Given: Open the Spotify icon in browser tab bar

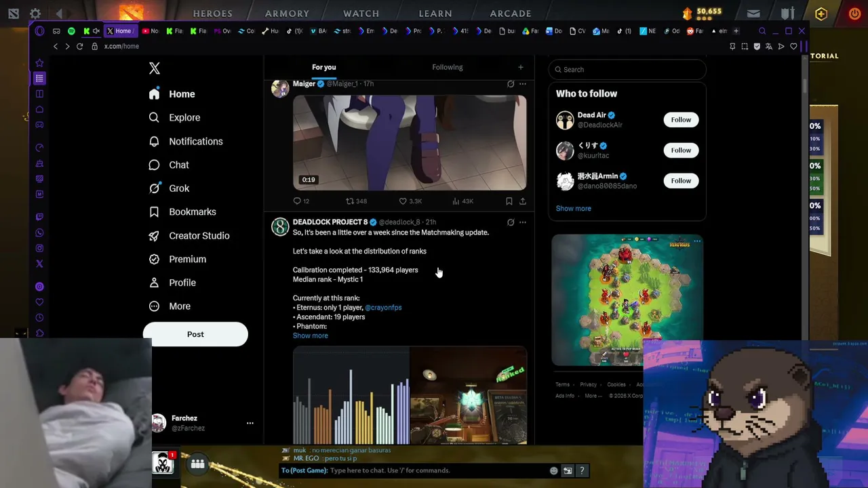Looking at the screenshot, I should click(x=71, y=31).
